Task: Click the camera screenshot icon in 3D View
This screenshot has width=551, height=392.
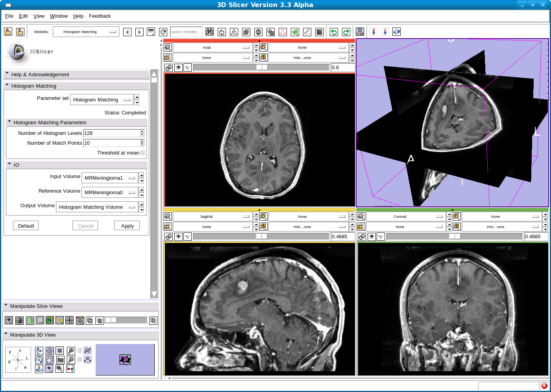Action: [60, 360]
